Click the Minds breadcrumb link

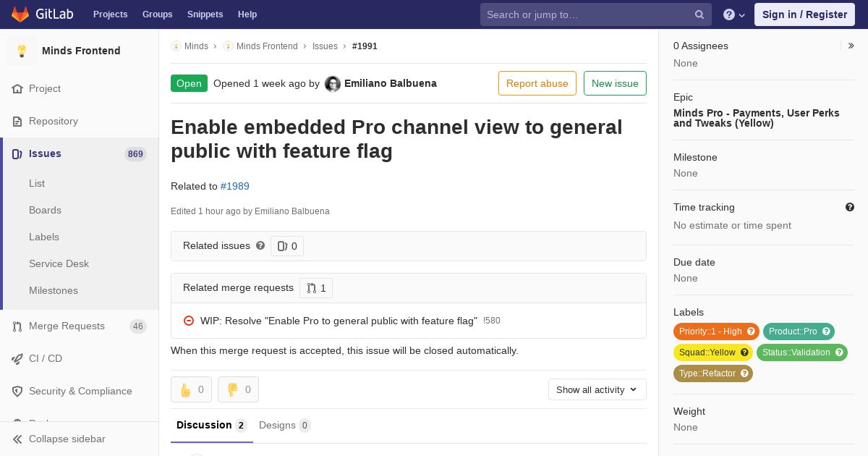click(196, 46)
